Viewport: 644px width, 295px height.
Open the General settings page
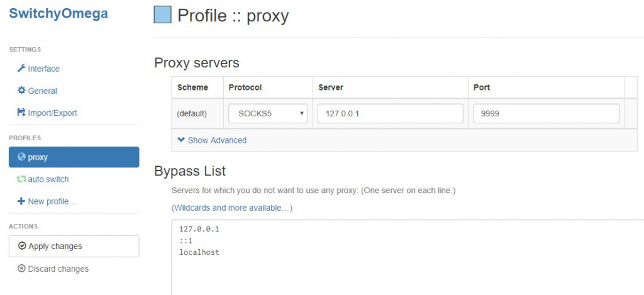point(42,91)
